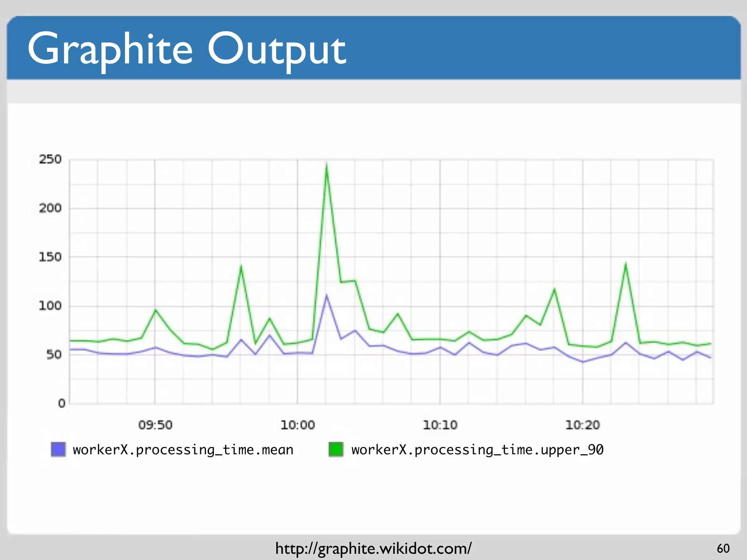Click the 100 y-axis value

(x=50, y=306)
